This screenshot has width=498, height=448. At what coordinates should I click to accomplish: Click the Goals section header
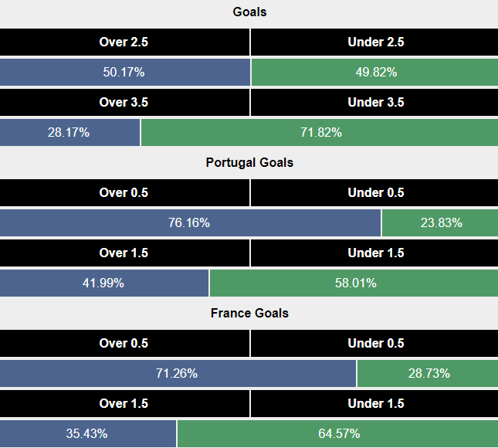pos(249,12)
